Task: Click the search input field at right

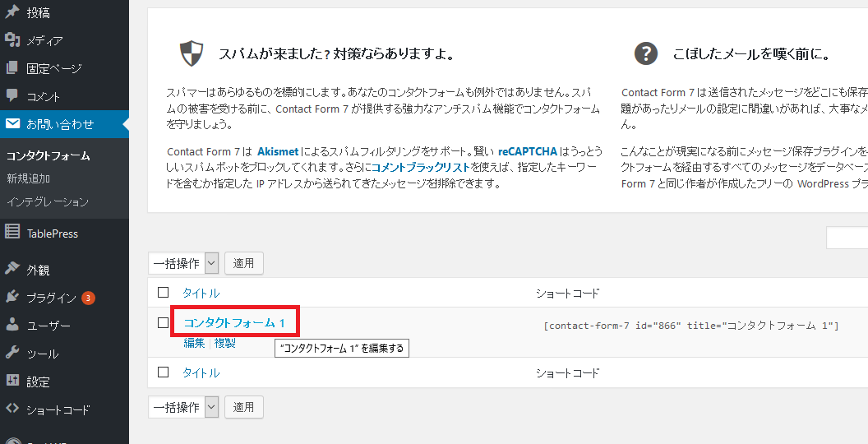Action: (x=847, y=238)
